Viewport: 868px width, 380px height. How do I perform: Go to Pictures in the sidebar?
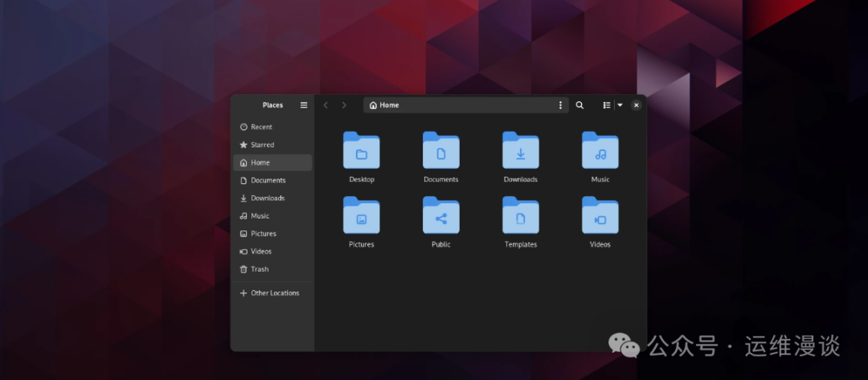click(263, 234)
